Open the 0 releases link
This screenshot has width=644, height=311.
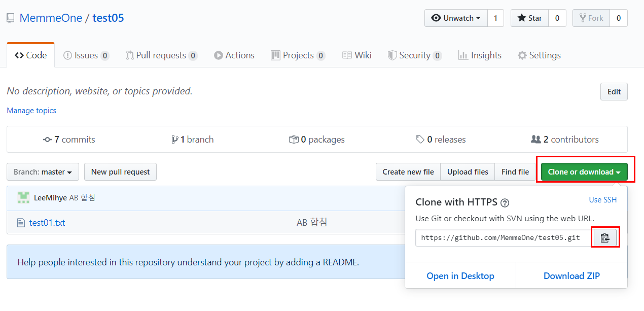pyautogui.click(x=441, y=140)
